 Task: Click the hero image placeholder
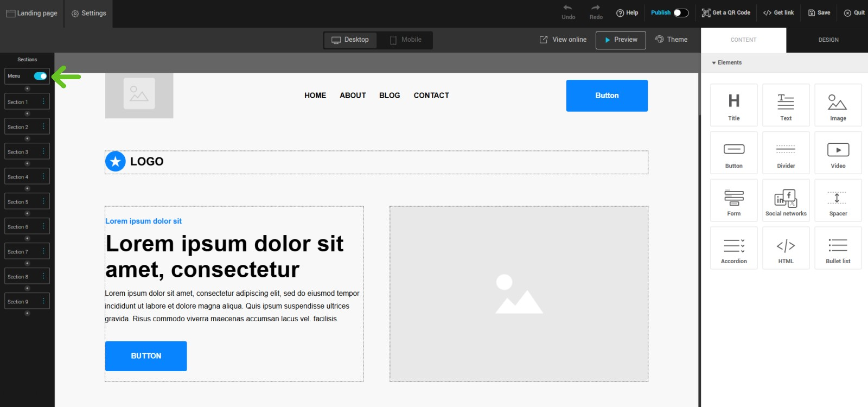[519, 294]
